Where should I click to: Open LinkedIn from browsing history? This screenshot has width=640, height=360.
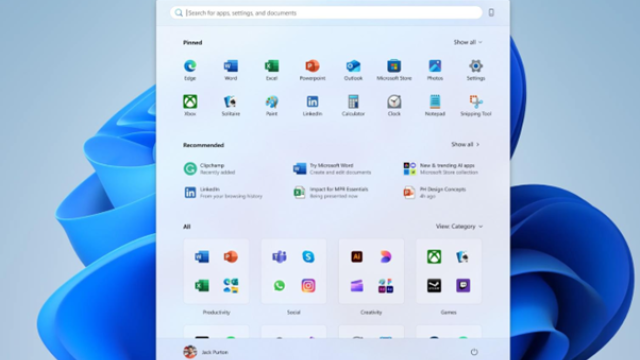pyautogui.click(x=223, y=192)
